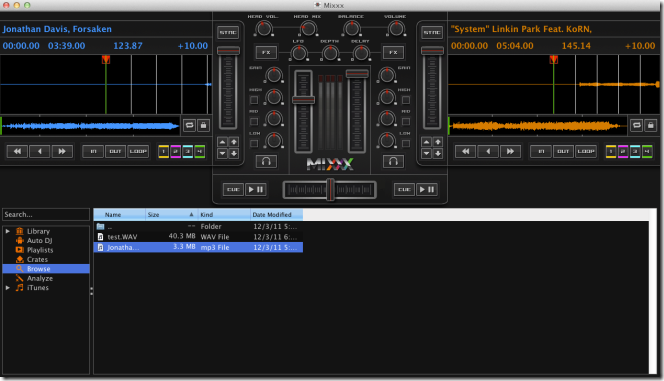664x381 pixels.
Task: Enable headphone cue on deck 1
Action: click(266, 161)
